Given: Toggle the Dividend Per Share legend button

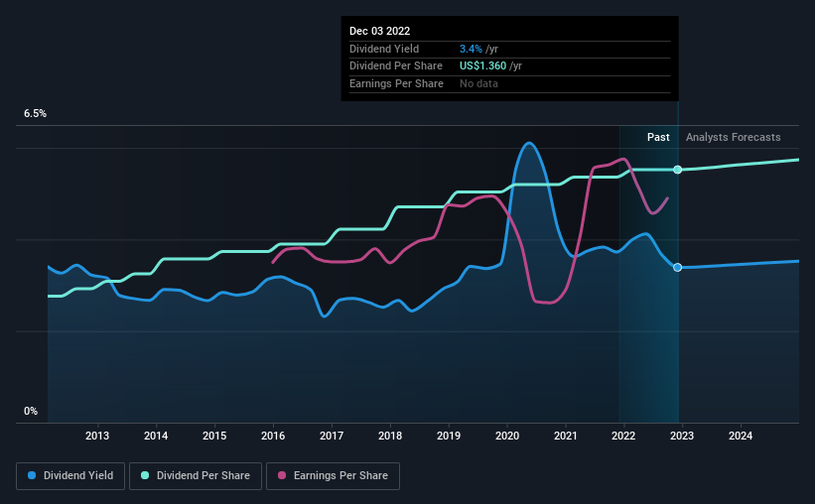Looking at the screenshot, I should (x=196, y=476).
